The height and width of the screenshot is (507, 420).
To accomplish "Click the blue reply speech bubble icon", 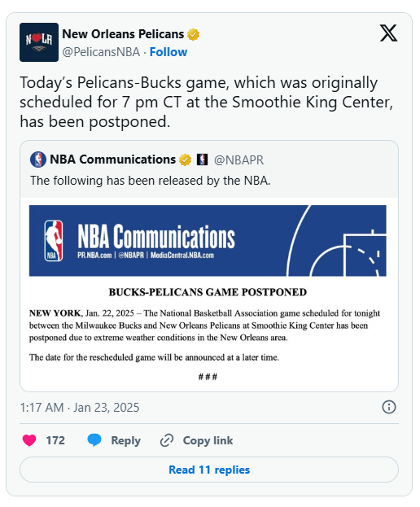I will tap(94, 440).
